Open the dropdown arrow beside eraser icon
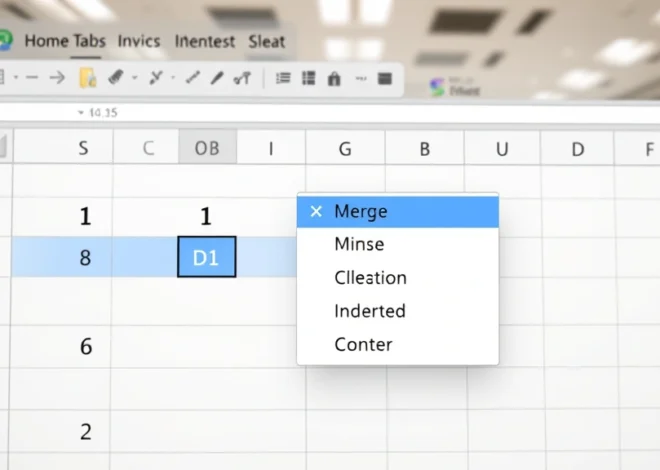This screenshot has height=470, width=660. click(x=135, y=77)
